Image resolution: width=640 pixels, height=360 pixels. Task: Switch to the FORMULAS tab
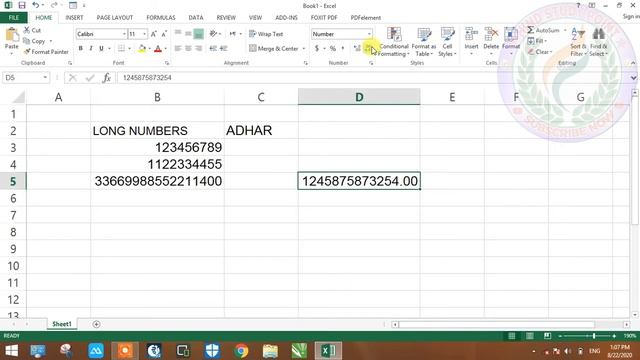click(161, 18)
